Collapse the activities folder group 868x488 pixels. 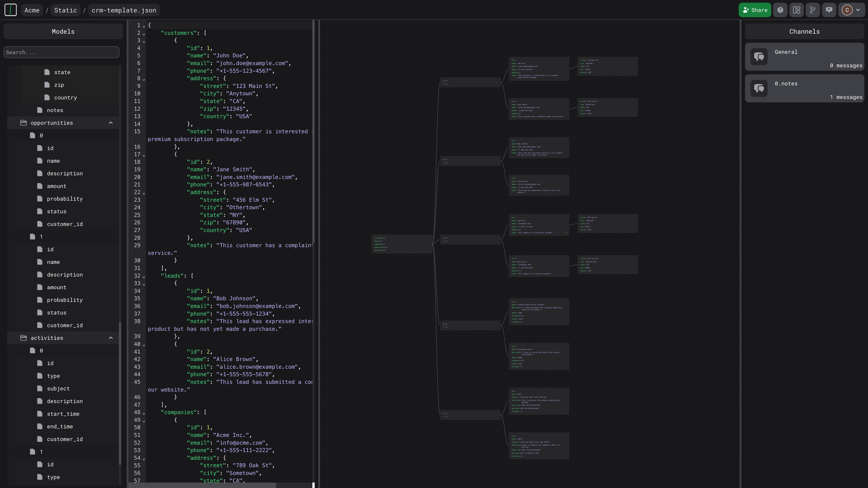pyautogui.click(x=111, y=338)
